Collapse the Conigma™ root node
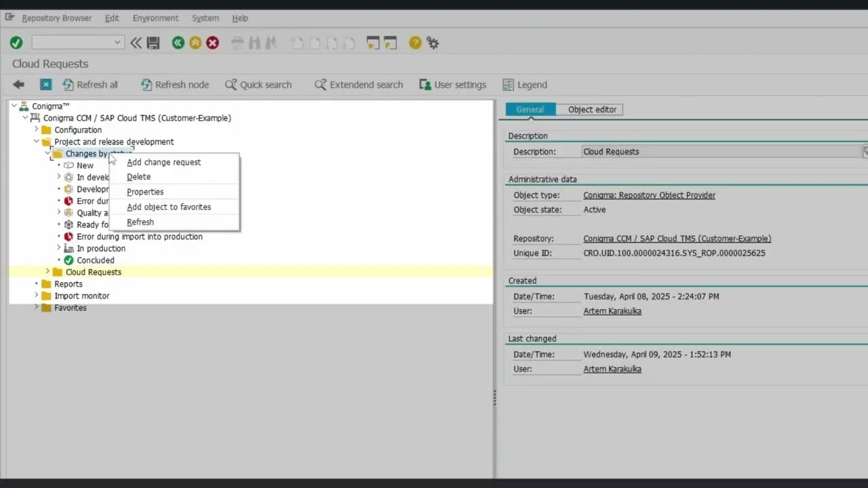868x488 pixels. click(x=14, y=106)
